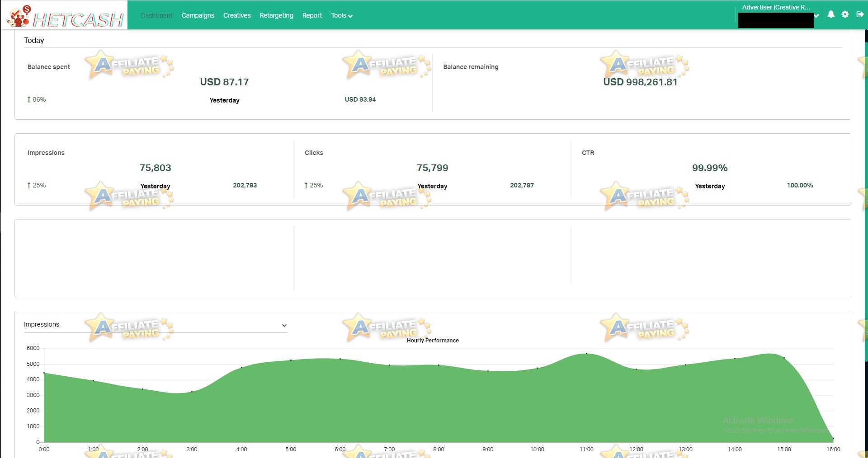Expand the Tools dropdown menu
The height and width of the screenshot is (458, 868).
pyautogui.click(x=342, y=15)
